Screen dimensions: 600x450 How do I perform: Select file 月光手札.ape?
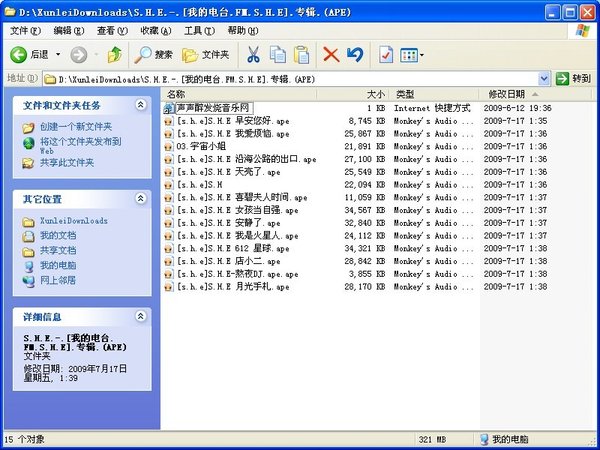[233, 287]
